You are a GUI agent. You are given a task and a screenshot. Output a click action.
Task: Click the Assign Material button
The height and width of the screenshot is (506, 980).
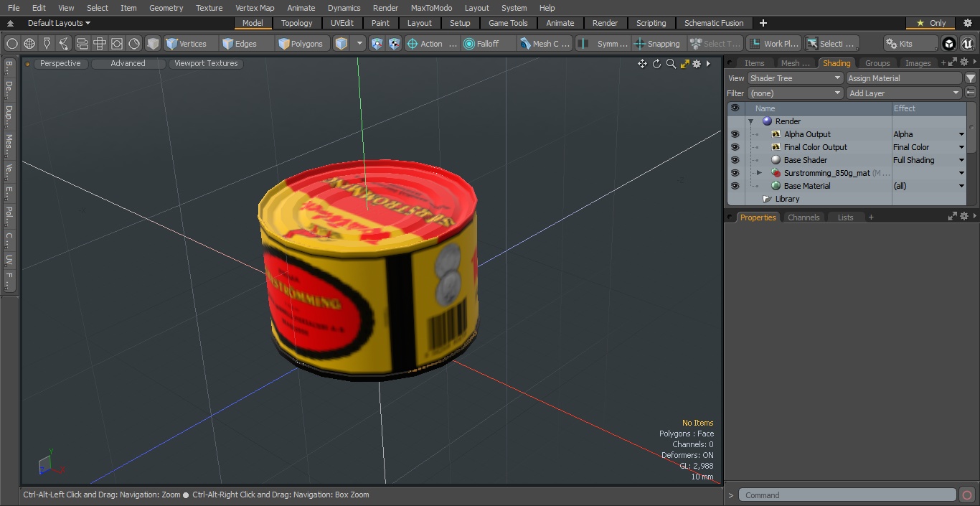[904, 78]
